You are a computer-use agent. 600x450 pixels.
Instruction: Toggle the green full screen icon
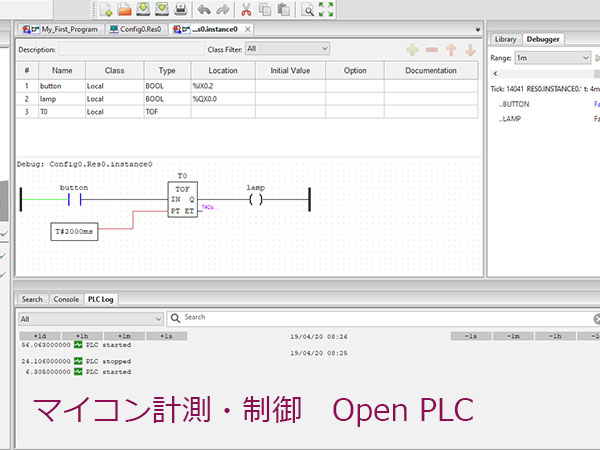coord(326,10)
